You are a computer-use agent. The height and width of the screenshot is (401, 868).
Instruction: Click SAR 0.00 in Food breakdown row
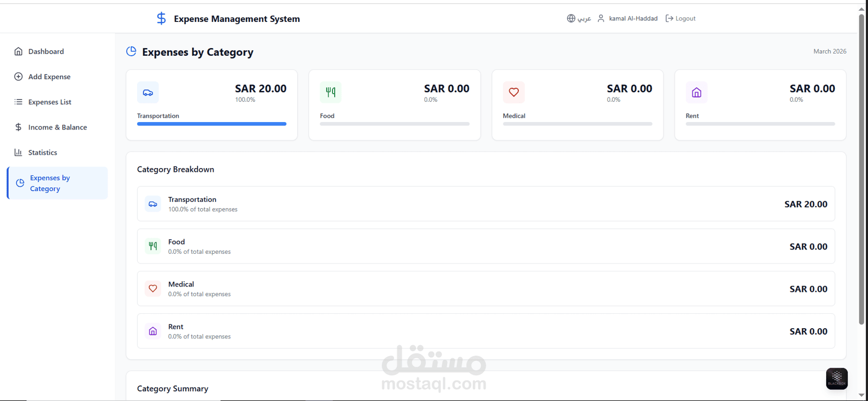[809, 246]
